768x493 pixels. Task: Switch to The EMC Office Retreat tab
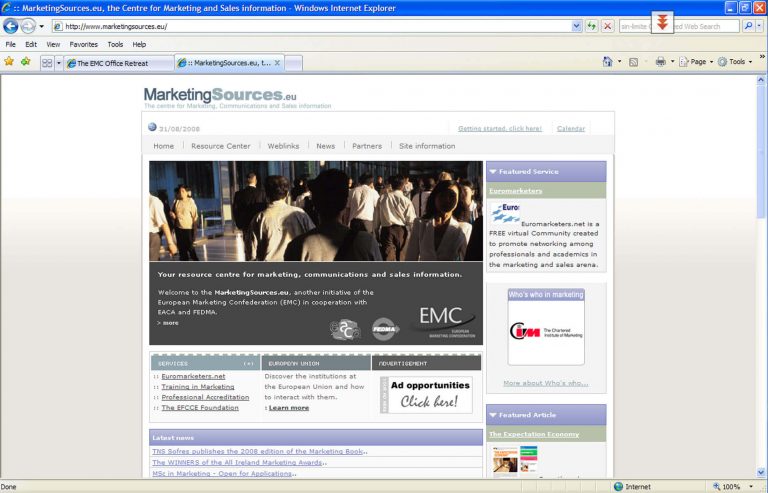(x=119, y=63)
